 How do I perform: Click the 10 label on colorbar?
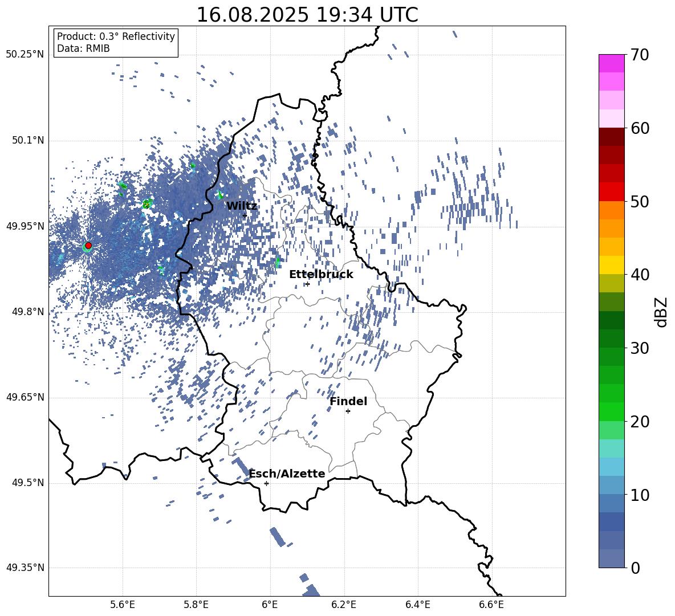640,495
